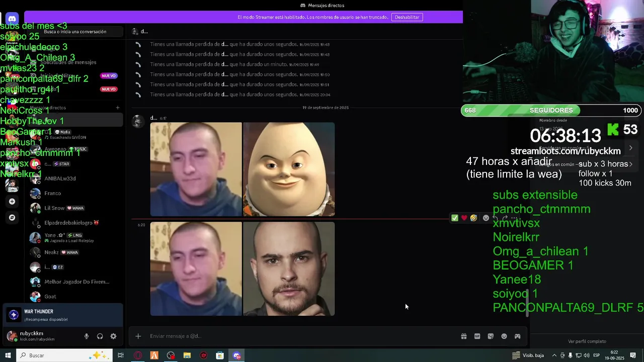Open DM with Lil Snow
Viewport: 644px width, 362px height.
75,208
